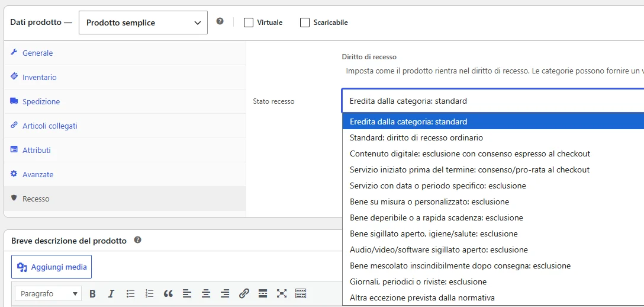Check the Scaricabile checkbox
Viewport: 644px width, 307px height.
pos(305,23)
